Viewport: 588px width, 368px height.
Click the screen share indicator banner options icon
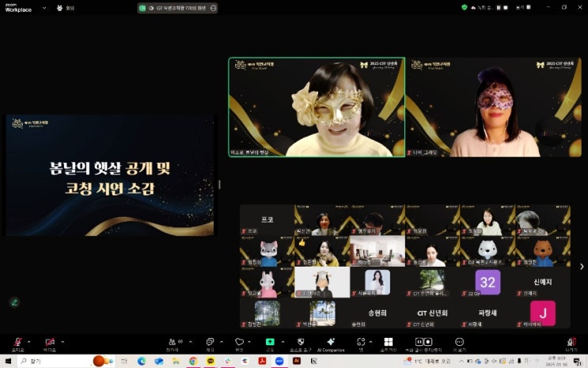coord(213,8)
